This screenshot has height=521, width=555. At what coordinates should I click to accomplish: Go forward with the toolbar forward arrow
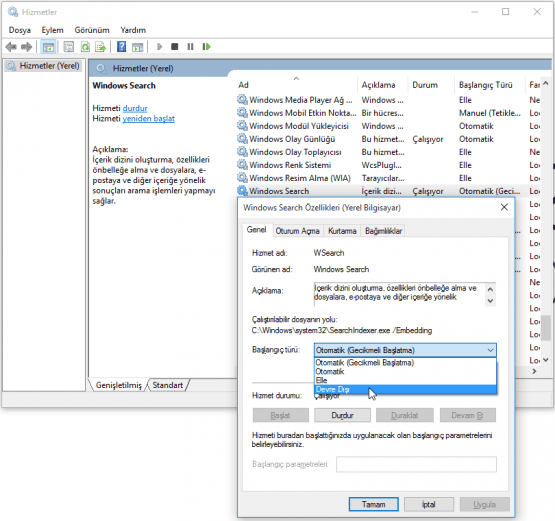point(27,47)
